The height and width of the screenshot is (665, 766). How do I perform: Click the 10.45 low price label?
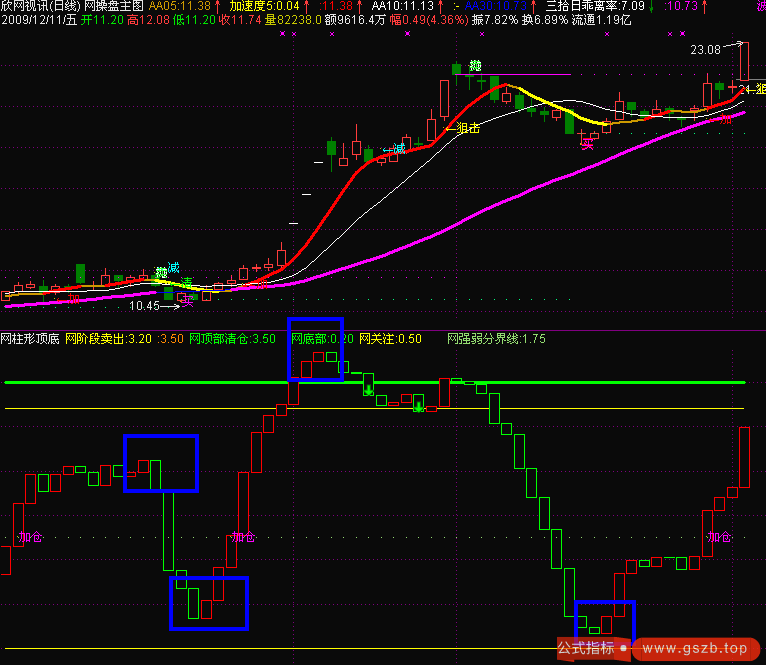144,306
